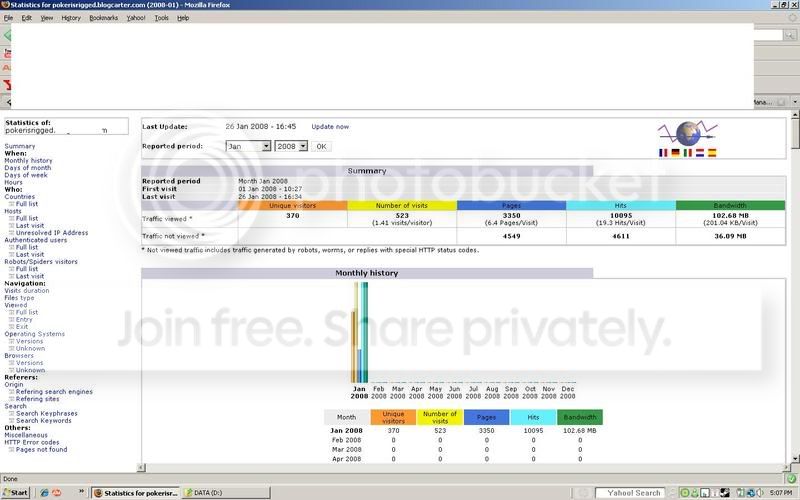Viewport: 800px width, 500px height.
Task: Open the History menu
Action: coord(71,18)
